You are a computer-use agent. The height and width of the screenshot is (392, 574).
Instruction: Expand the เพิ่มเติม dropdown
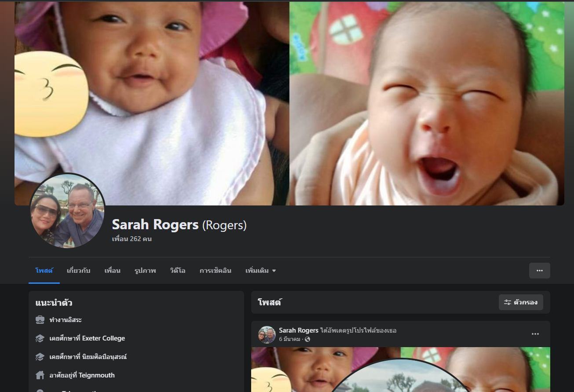pos(261,271)
